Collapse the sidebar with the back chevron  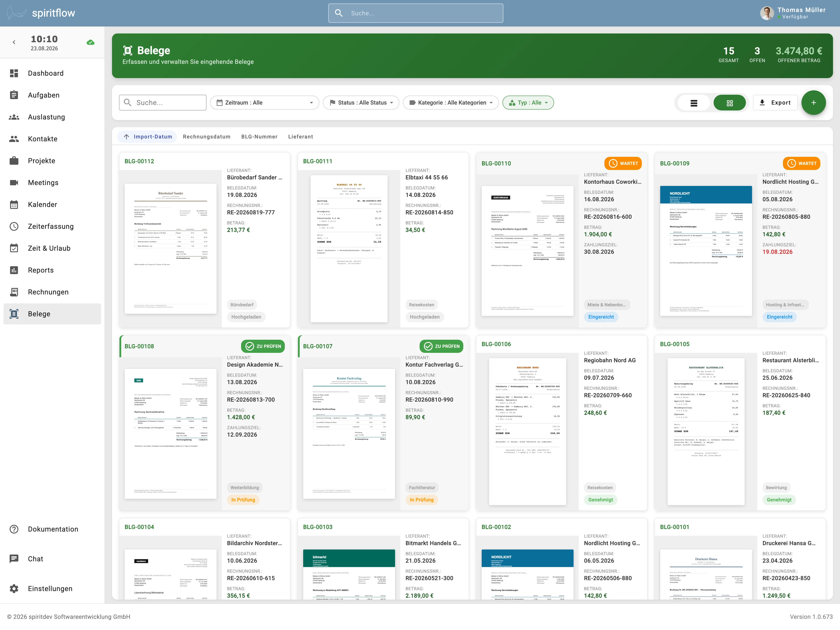click(14, 42)
